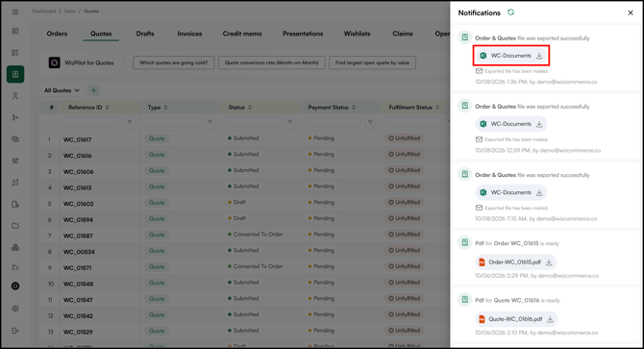The width and height of the screenshot is (644, 349).
Task: Open quote WC_01548
Action: [78, 284]
